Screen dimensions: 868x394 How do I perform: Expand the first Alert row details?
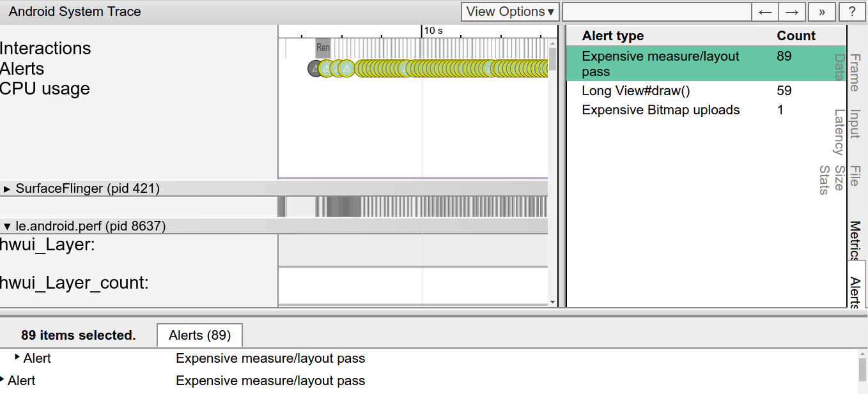(x=17, y=357)
